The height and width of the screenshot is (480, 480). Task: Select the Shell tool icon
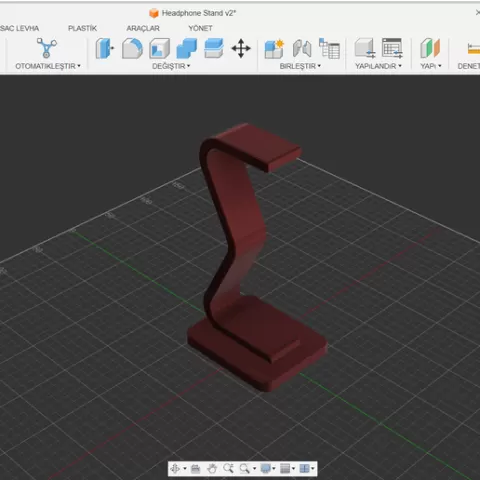click(x=159, y=49)
